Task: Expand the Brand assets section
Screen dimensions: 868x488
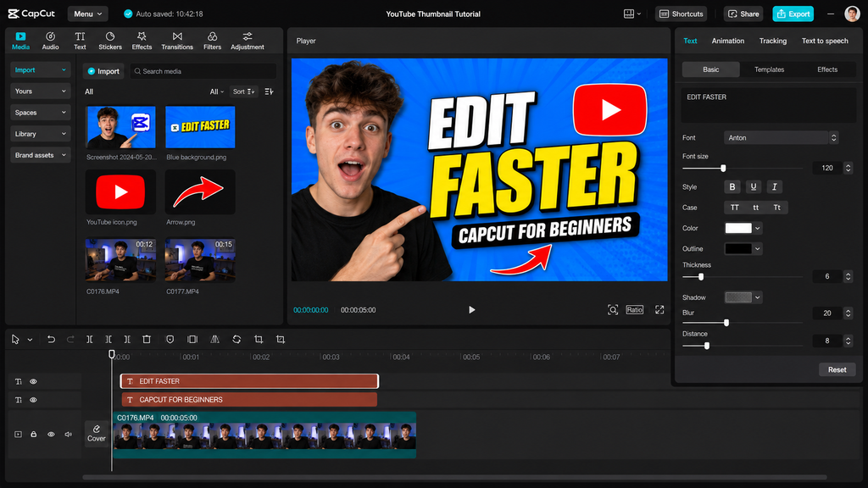Action: (x=41, y=155)
